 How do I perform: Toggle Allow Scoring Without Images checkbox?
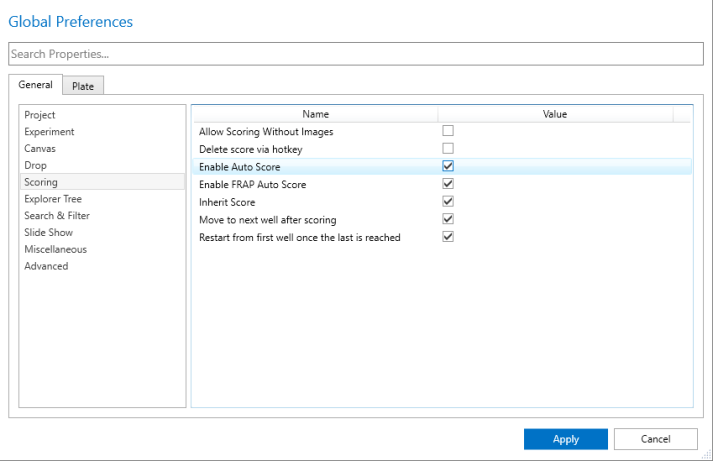[448, 131]
